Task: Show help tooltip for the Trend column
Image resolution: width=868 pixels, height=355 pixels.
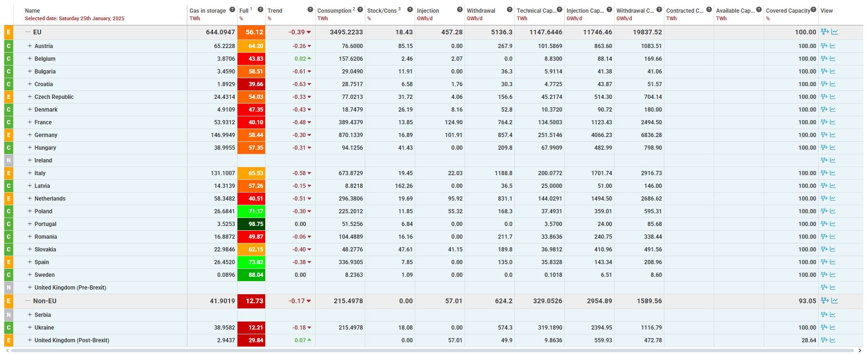Action: pos(310,9)
